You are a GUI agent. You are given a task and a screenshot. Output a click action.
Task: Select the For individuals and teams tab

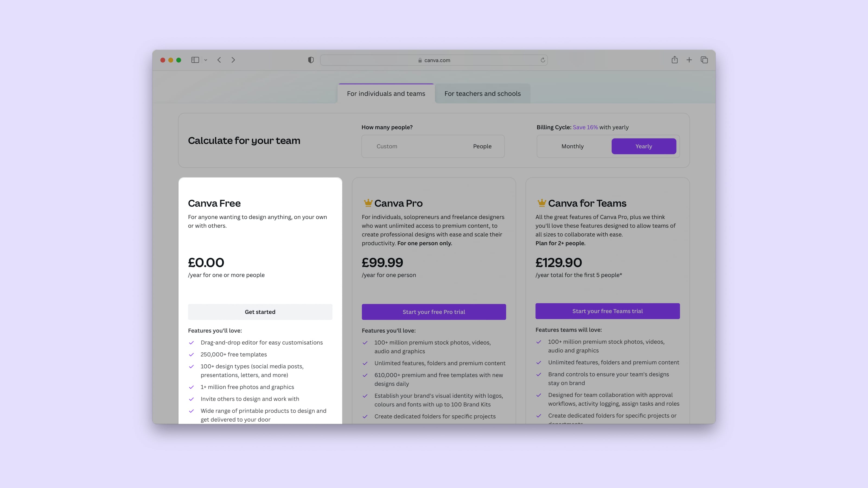386,94
